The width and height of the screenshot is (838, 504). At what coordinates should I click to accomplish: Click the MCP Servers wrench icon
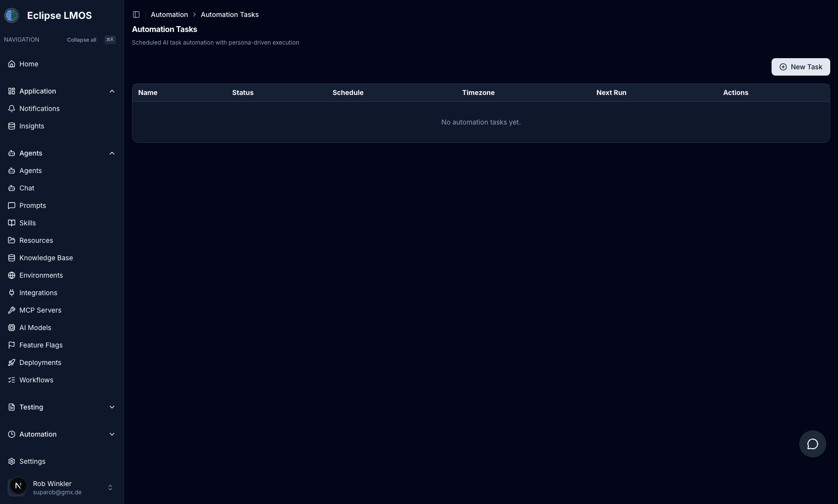(12, 310)
